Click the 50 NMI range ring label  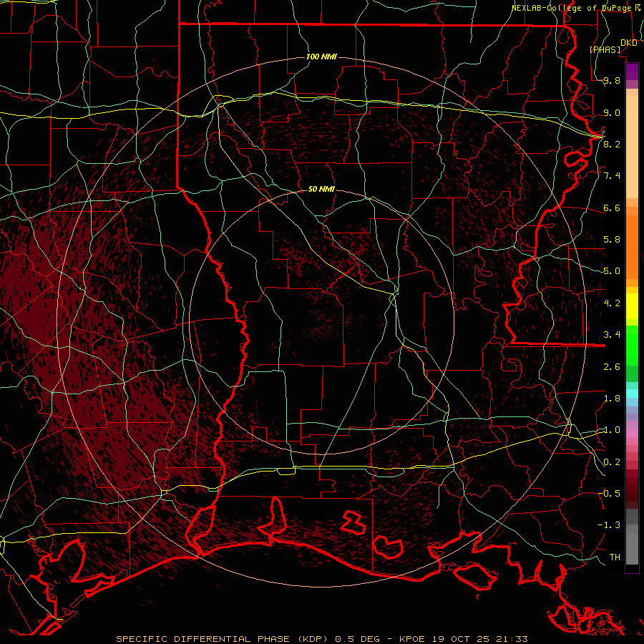click(321, 189)
